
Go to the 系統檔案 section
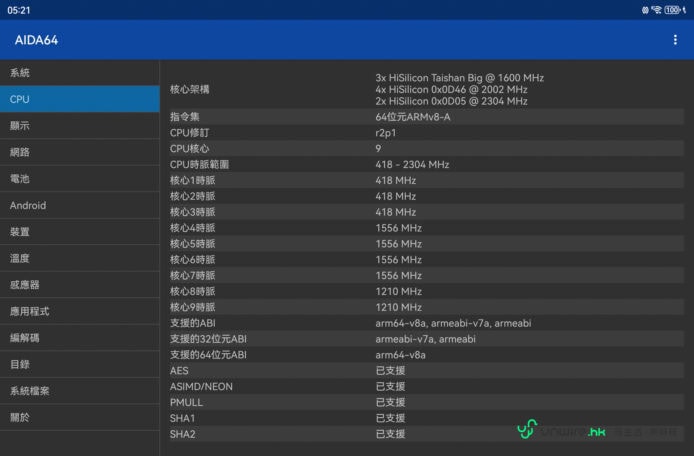tap(80, 391)
